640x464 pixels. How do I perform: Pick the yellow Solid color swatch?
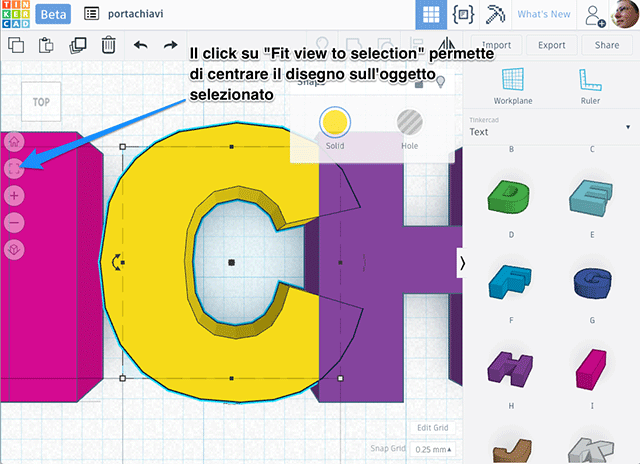(x=335, y=122)
